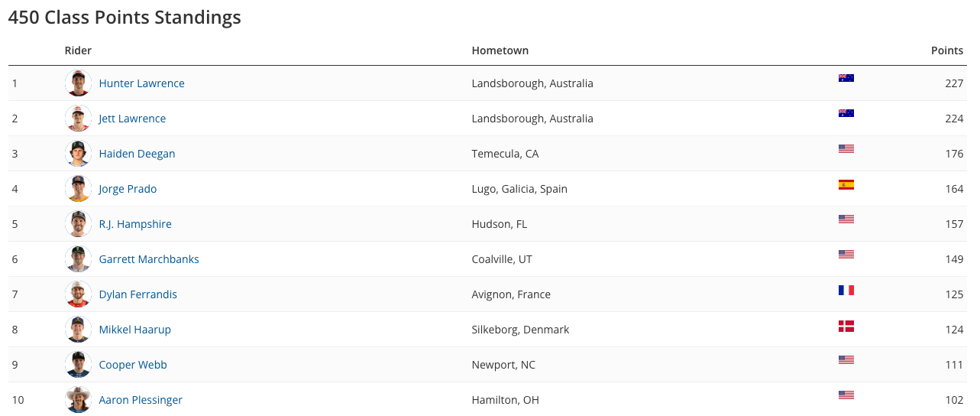Click Haiden Deegan's profile picture
This screenshot has height=416, width=980.
coord(78,154)
